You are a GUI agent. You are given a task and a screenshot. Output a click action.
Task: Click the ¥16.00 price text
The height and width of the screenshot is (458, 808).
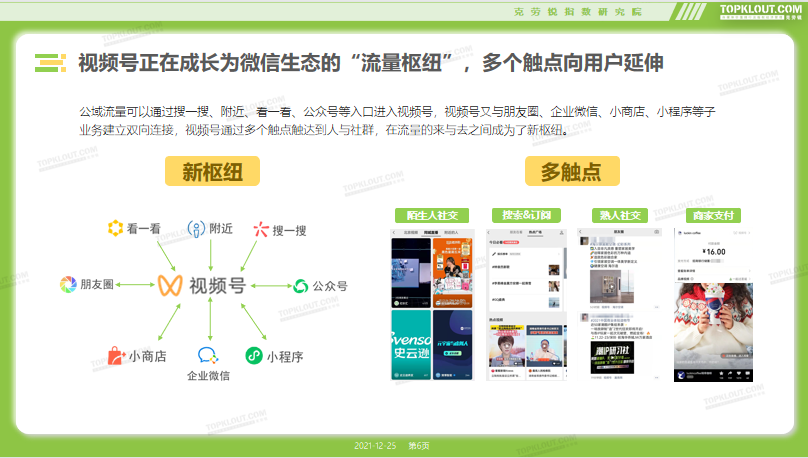click(x=714, y=252)
